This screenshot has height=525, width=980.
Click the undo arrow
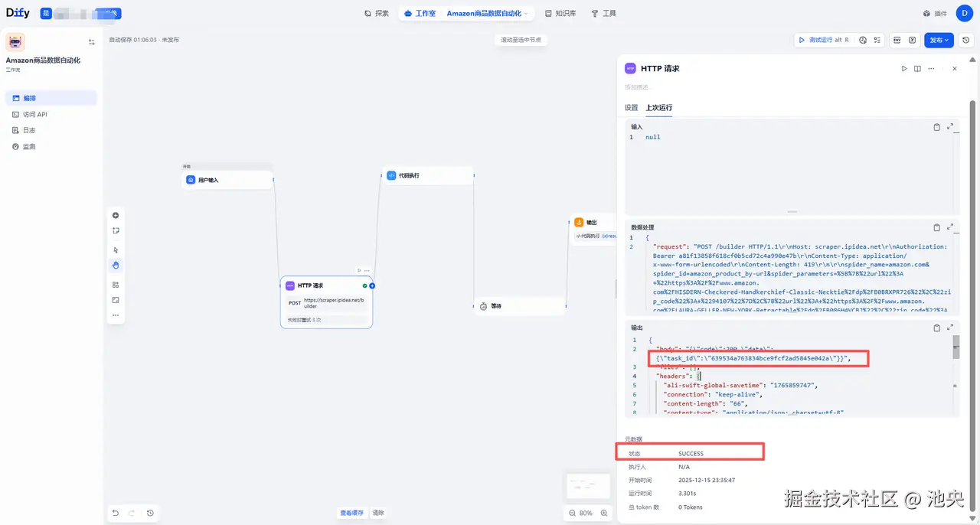(x=116, y=513)
